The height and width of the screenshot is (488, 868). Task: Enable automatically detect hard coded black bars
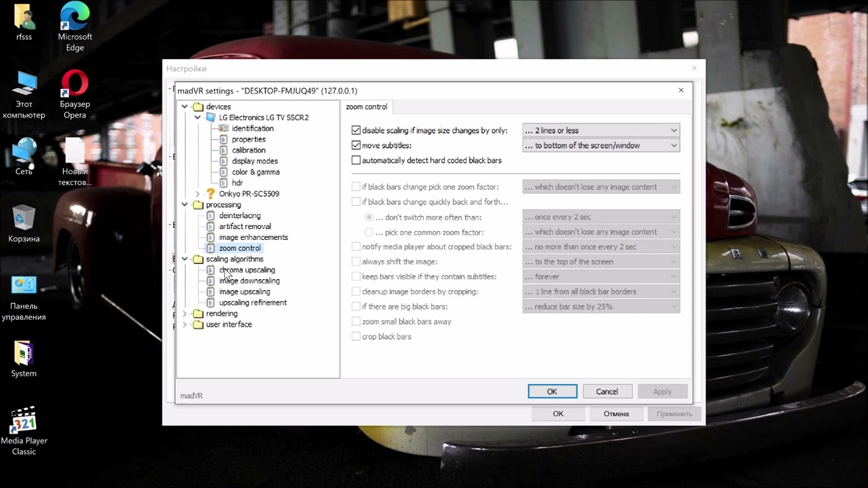pyautogui.click(x=356, y=160)
